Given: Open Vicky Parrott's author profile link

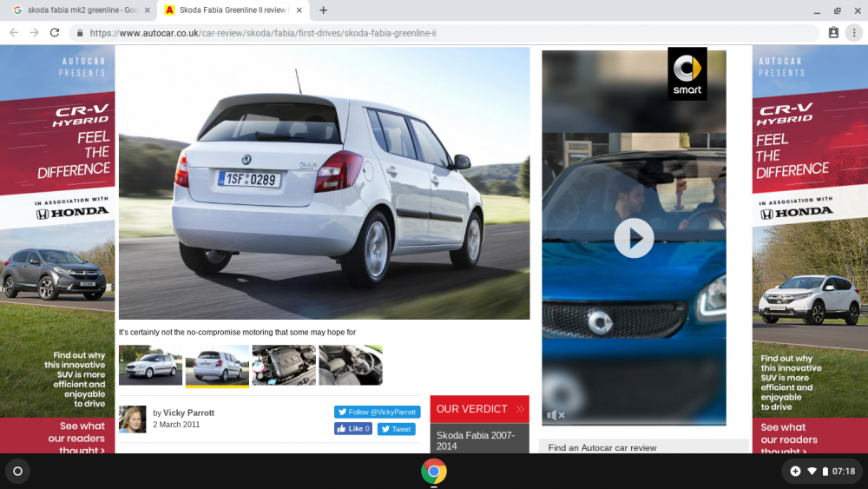Looking at the screenshot, I should click(x=188, y=413).
